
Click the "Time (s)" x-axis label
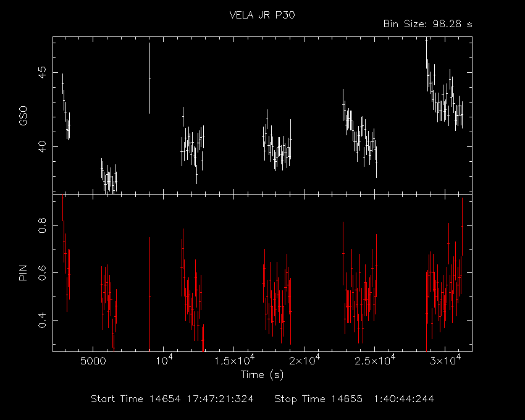[x=262, y=375]
